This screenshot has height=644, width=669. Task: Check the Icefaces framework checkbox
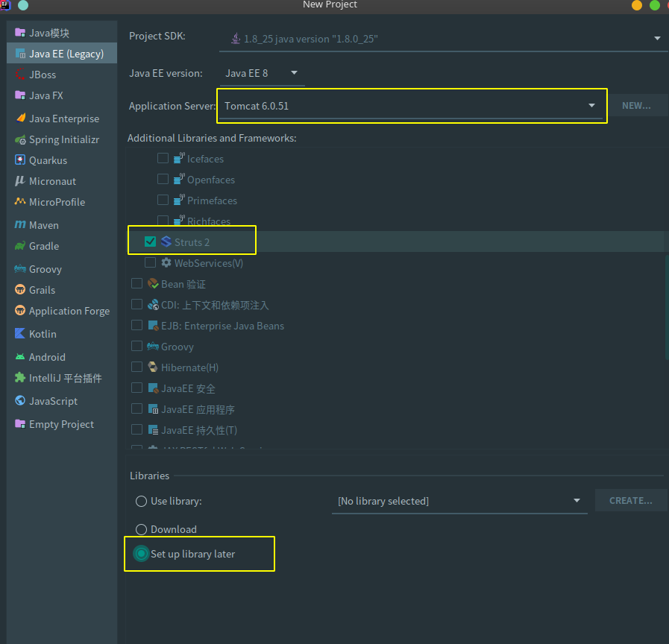click(x=163, y=159)
